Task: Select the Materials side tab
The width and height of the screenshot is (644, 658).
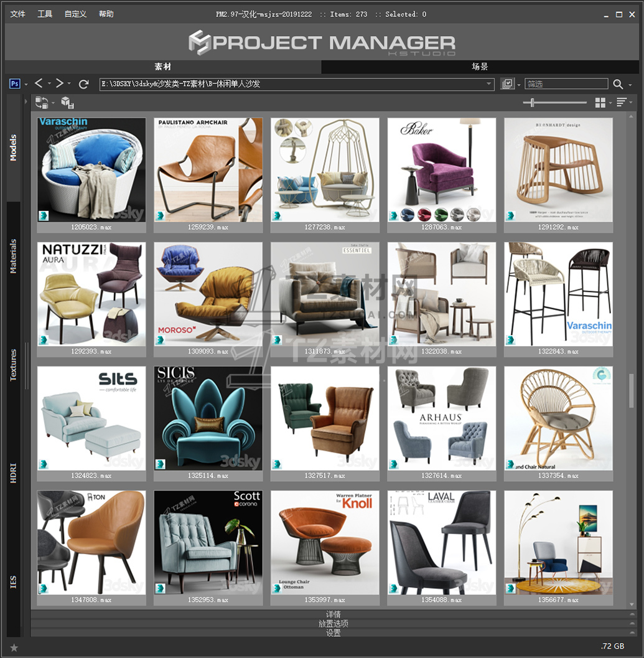Action: [14, 256]
